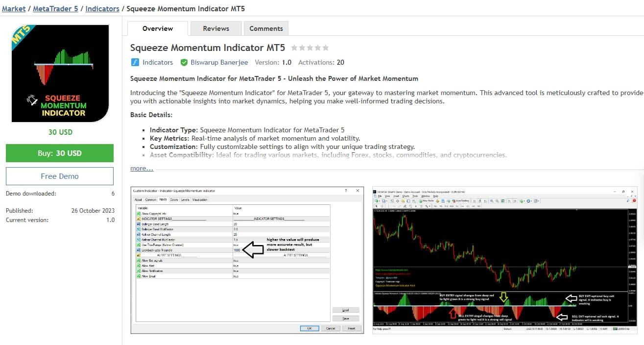Image resolution: width=644 pixels, height=345 pixels.
Task: Click the Key Metrics bullet line
Action: [x=255, y=138]
